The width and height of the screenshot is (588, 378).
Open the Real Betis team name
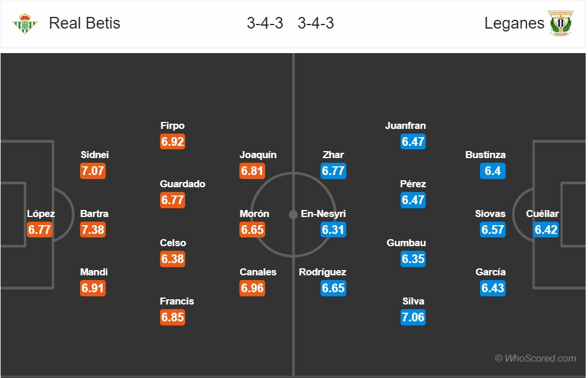85,23
